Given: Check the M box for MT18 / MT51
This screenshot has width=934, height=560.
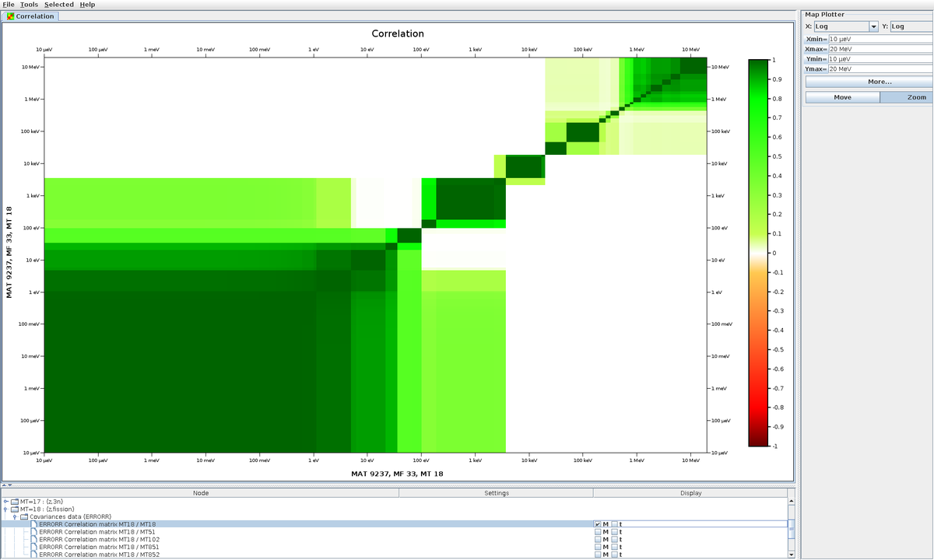Looking at the screenshot, I should tap(598, 532).
